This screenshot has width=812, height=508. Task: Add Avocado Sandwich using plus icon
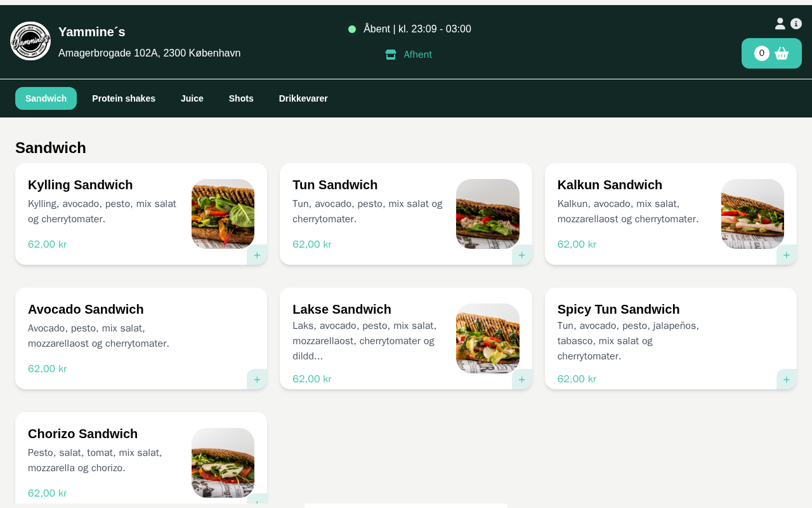[x=257, y=380]
